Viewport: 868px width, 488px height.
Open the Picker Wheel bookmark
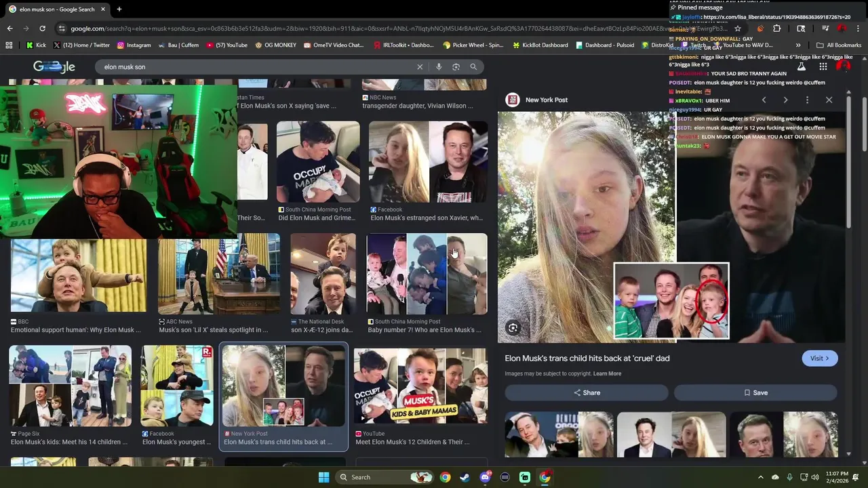473,45
